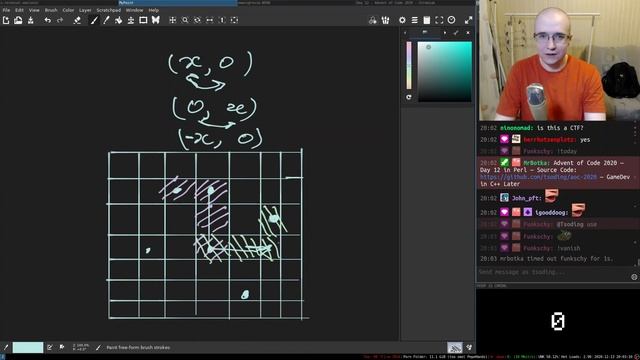Select the color chooser panel tab
The width and height of the screenshot is (640, 360).
(x=425, y=33)
